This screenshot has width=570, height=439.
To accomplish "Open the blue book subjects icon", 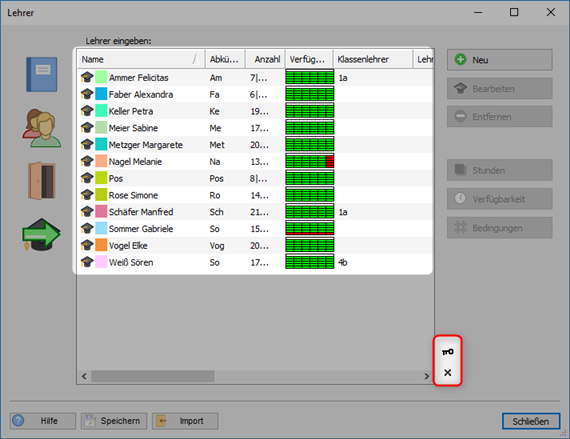I will [x=41, y=74].
